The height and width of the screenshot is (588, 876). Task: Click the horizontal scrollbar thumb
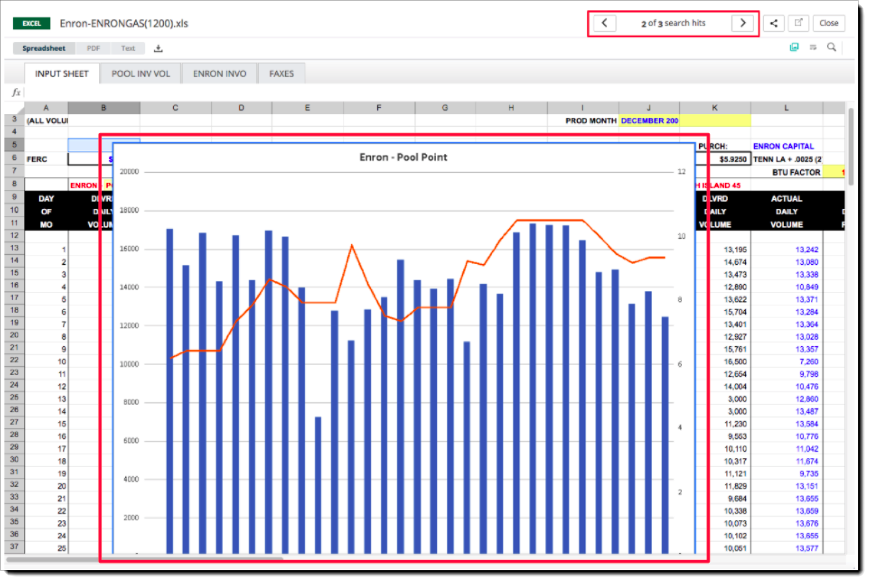144,559
